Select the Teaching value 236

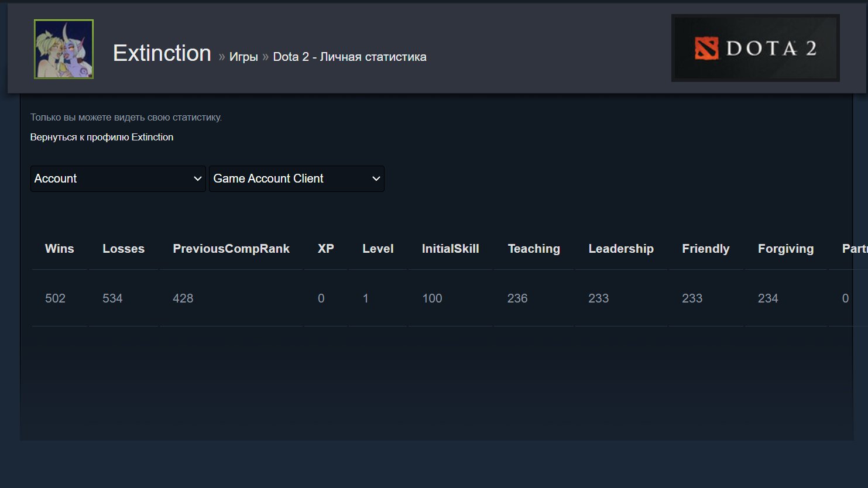tap(517, 298)
